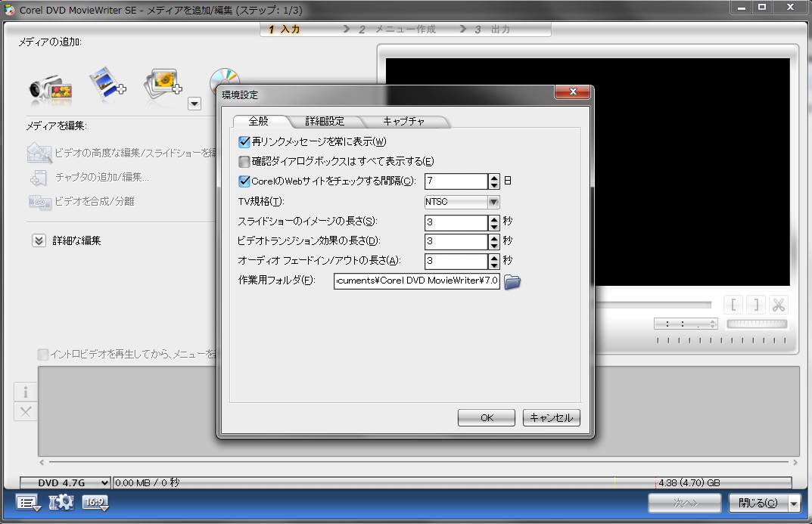The image size is (812, 524).
Task: Close the 環境設定 dialog
Action: [572, 92]
